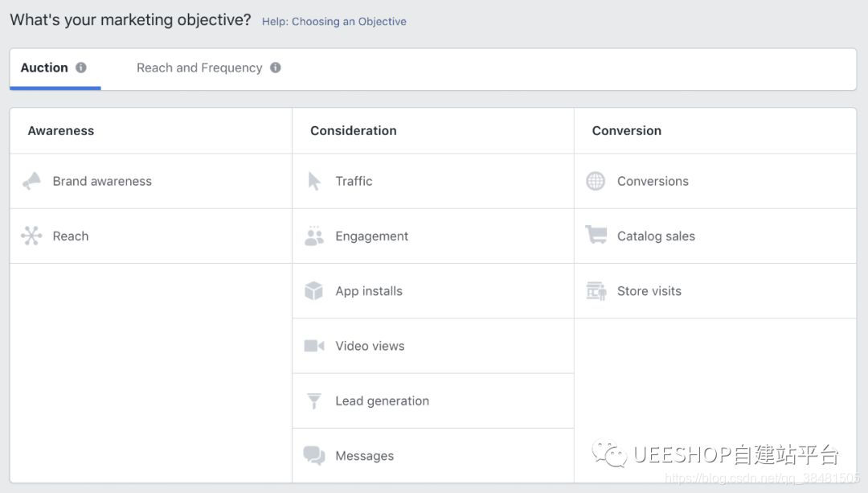Select the Brand awareness objective
Viewport: 868px width, 493px height.
(150, 181)
